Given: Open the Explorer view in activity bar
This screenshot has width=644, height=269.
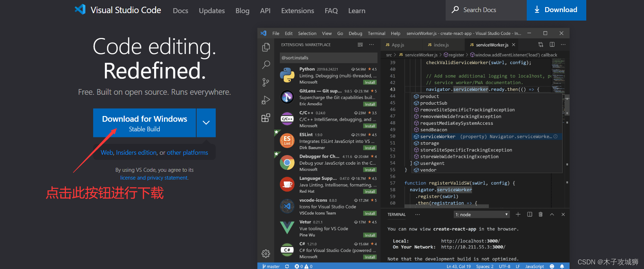Looking at the screenshot, I should (x=266, y=47).
